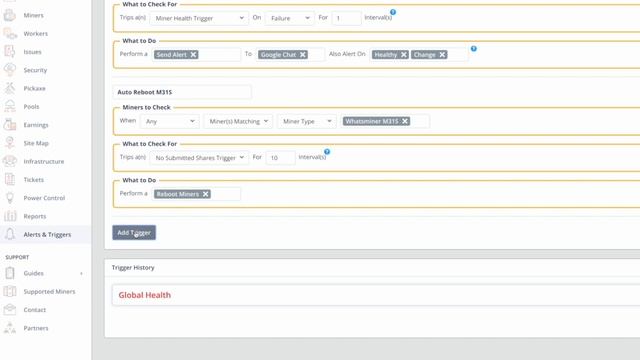Screen dimensions: 640x360
Task: Click the Perform a Reboot Miners tag field
Action: coord(197,194)
